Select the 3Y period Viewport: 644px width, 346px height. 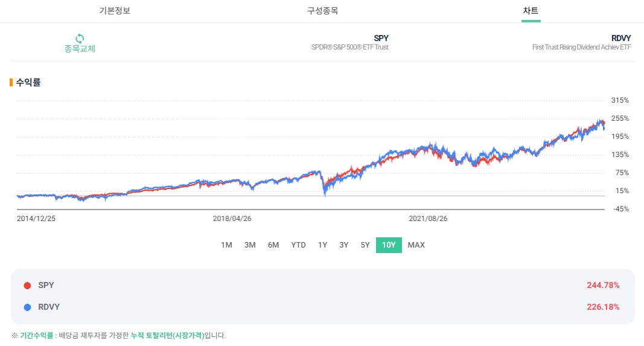point(344,245)
